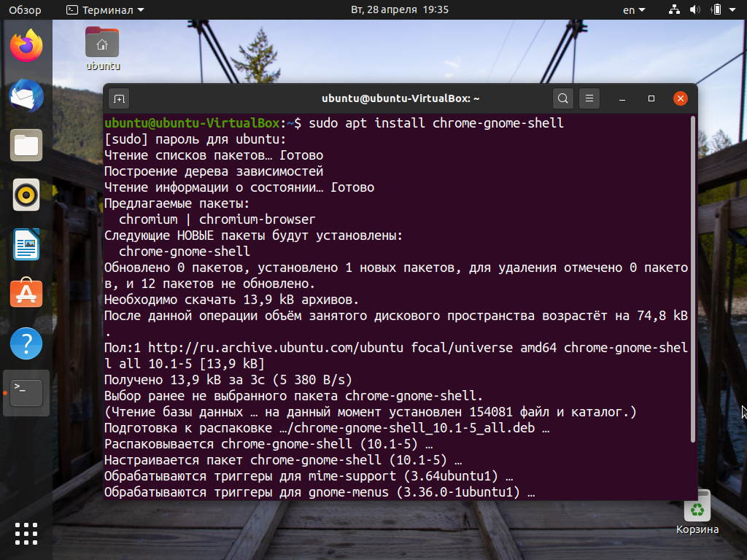The image size is (747, 560).
Task: Click the line Построение дерева зависимостей
Action: point(214,171)
